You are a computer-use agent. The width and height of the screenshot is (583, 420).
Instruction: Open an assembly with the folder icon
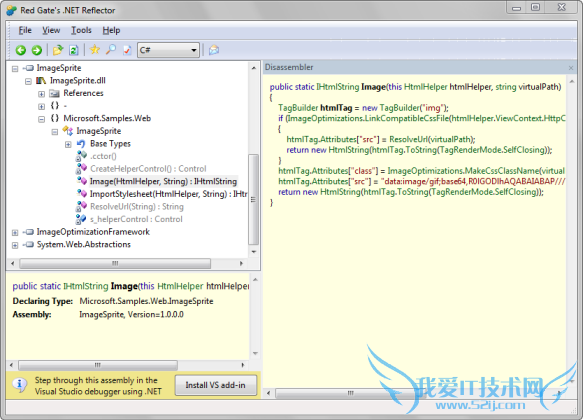point(58,50)
